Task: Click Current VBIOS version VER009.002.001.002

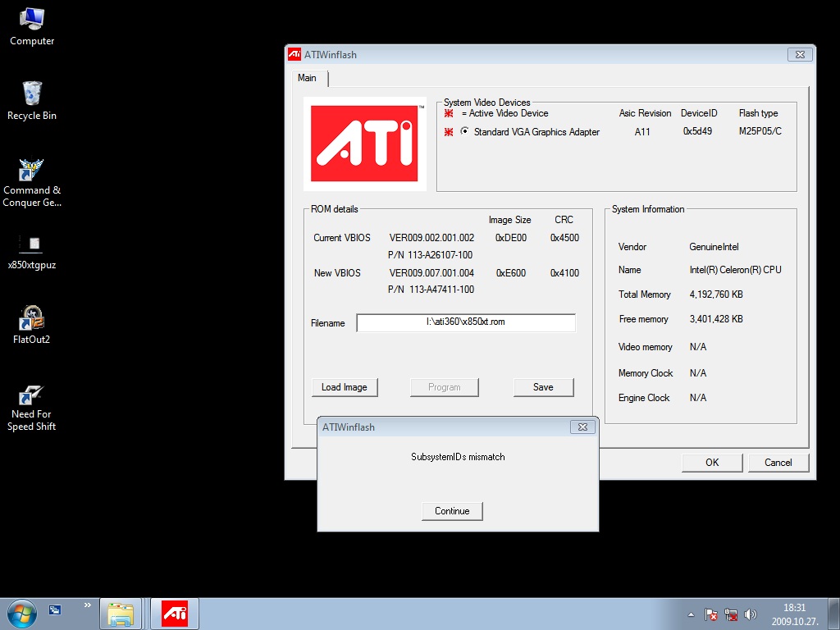Action: (431, 238)
